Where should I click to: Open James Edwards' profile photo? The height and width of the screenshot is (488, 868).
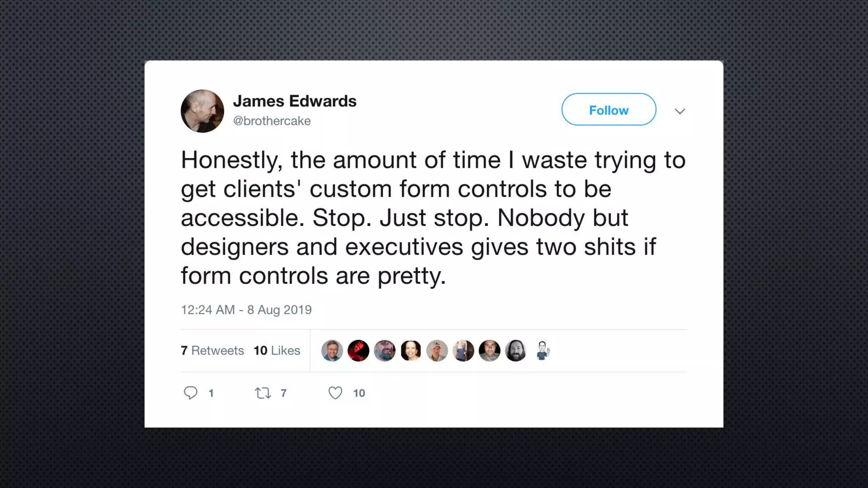[x=202, y=111]
